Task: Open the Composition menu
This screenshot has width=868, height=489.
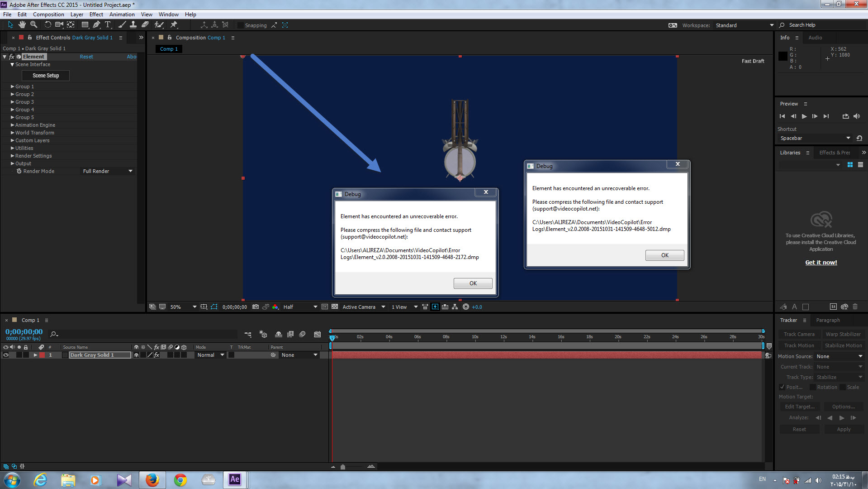Action: pyautogui.click(x=48, y=14)
